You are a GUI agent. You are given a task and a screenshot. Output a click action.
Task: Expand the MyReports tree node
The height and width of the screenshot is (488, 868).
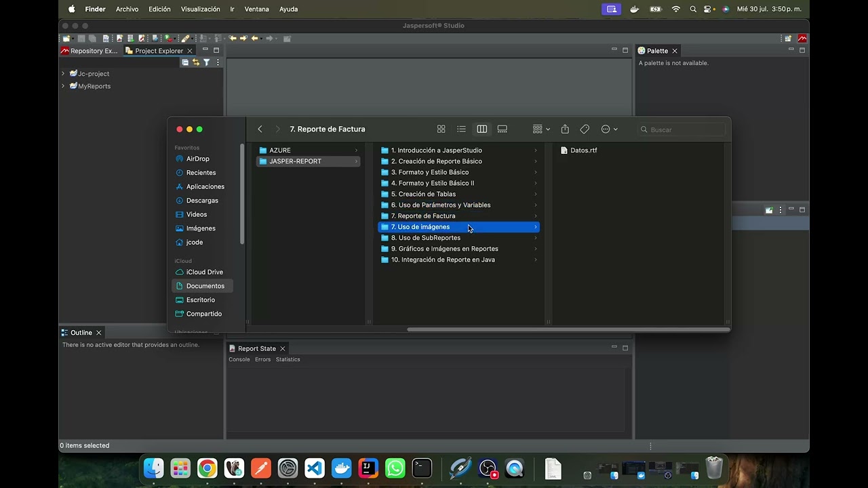pyautogui.click(x=63, y=86)
